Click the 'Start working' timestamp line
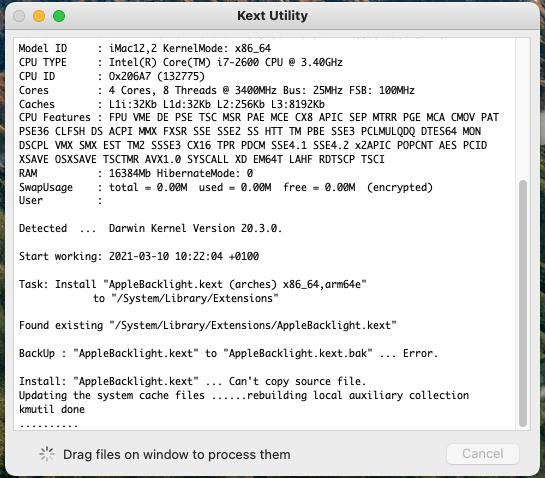The image size is (545, 478). click(x=139, y=256)
